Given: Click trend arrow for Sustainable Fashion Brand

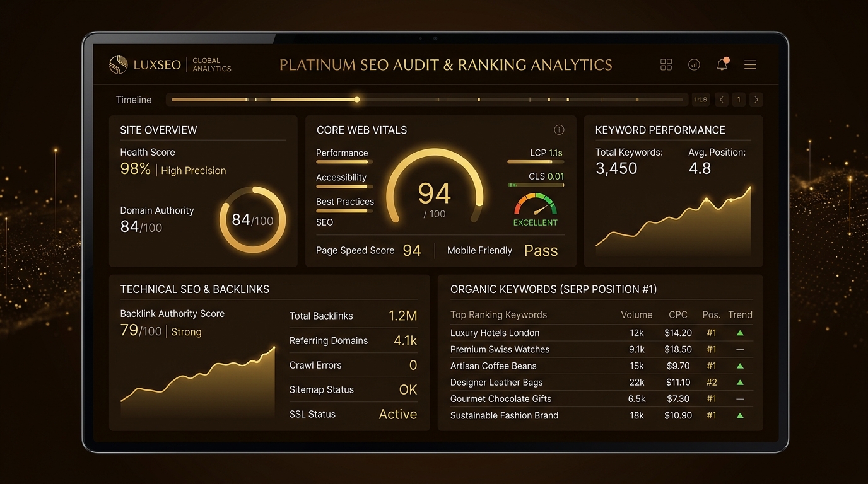Looking at the screenshot, I should 740,415.
